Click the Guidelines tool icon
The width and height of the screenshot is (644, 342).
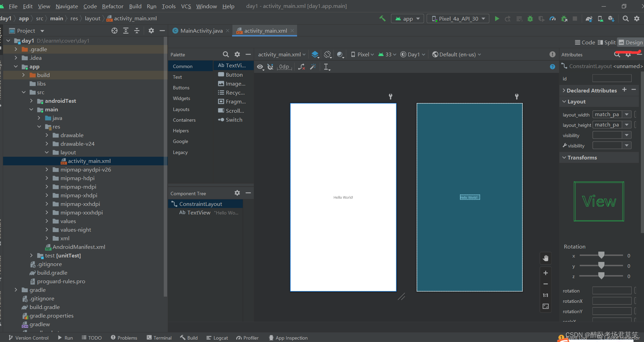327,67
